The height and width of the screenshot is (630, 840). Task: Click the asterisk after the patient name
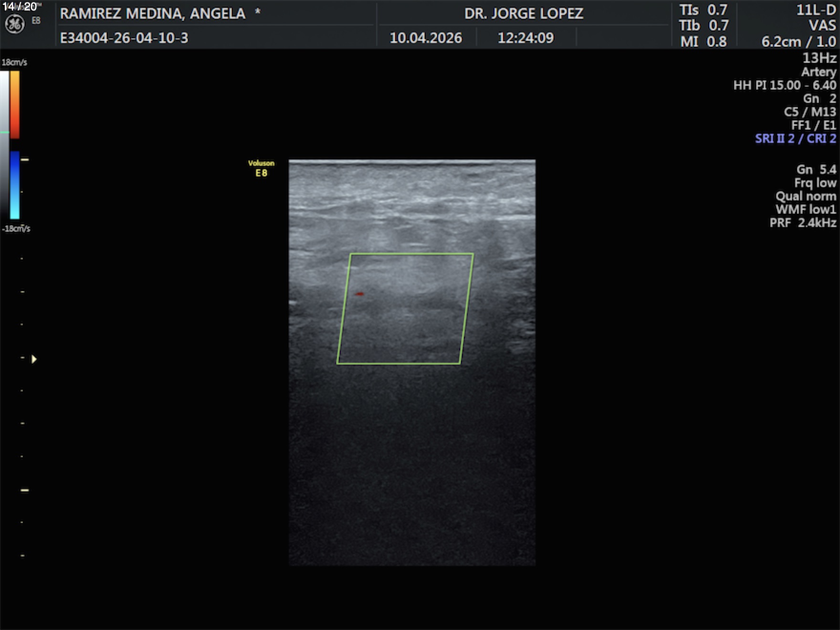click(258, 12)
